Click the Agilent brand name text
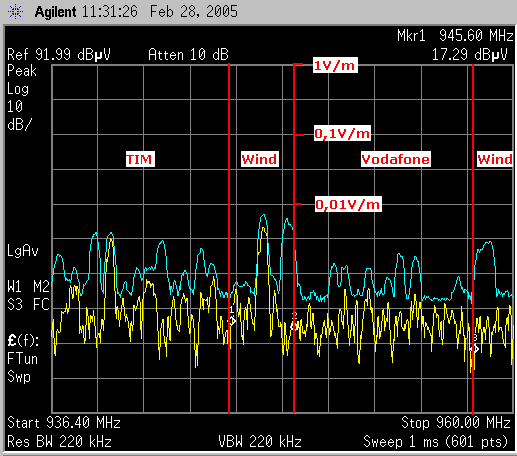This screenshot has width=517, height=456. [x=55, y=12]
